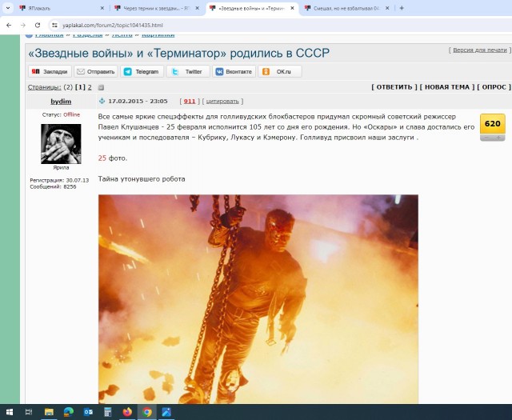Downvote the post with minus button
The image size is (512, 420).
tap(486, 138)
